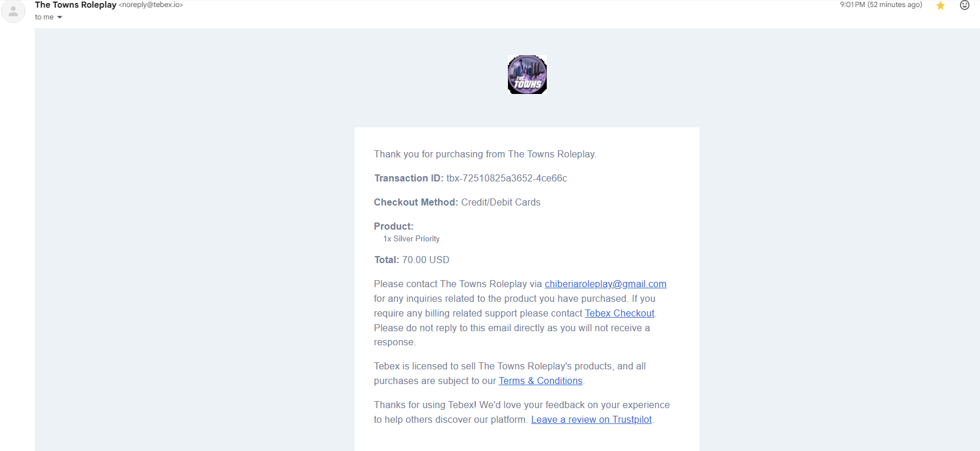
Task: Click the 'Thank you for purchasing' line
Action: point(485,154)
